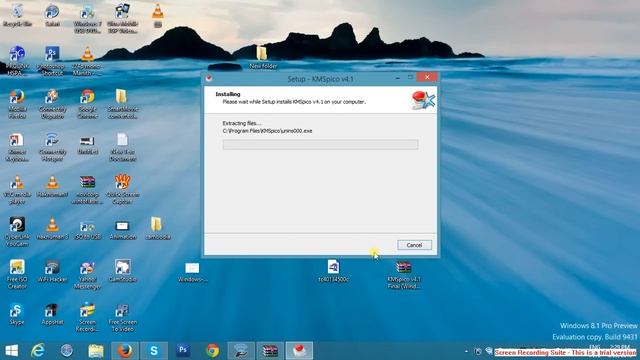Select the CyberLink YouCam desktop icon

17,232
